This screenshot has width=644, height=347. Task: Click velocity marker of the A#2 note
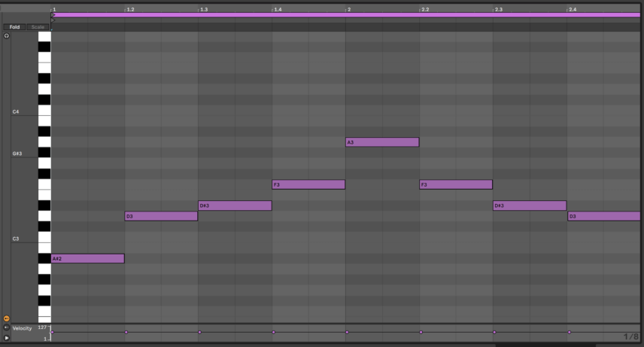coord(52,332)
